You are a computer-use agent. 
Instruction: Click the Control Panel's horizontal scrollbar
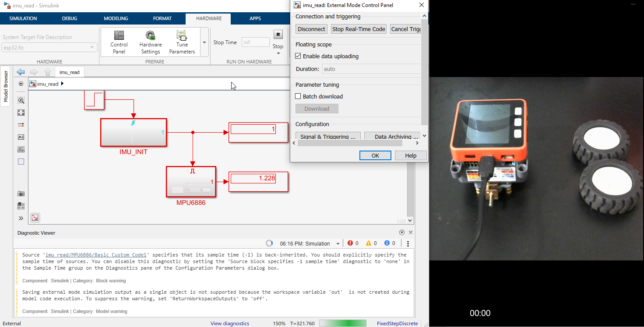click(x=350, y=143)
